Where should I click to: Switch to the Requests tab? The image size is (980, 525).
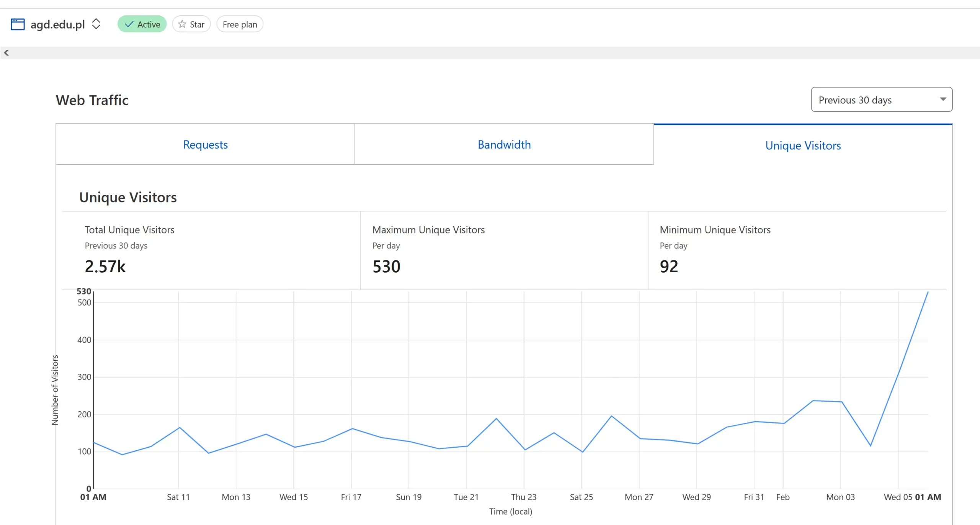click(205, 145)
